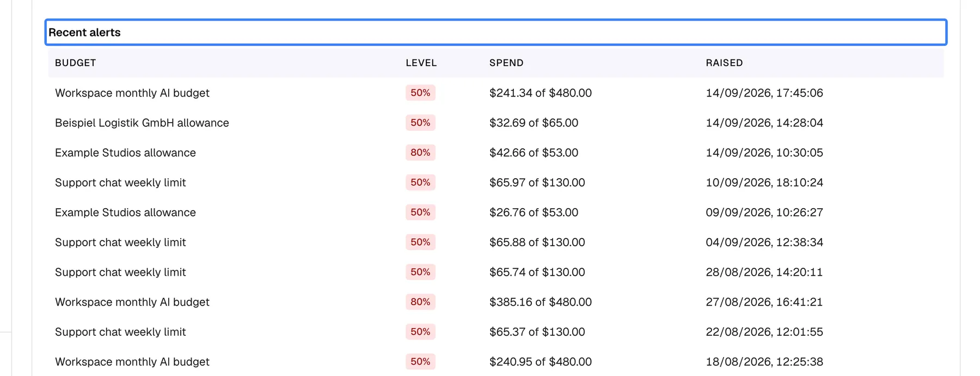This screenshot has width=980, height=376.
Task: Click timestamp 22/08/2026, 12:01:55
Action: click(x=764, y=332)
